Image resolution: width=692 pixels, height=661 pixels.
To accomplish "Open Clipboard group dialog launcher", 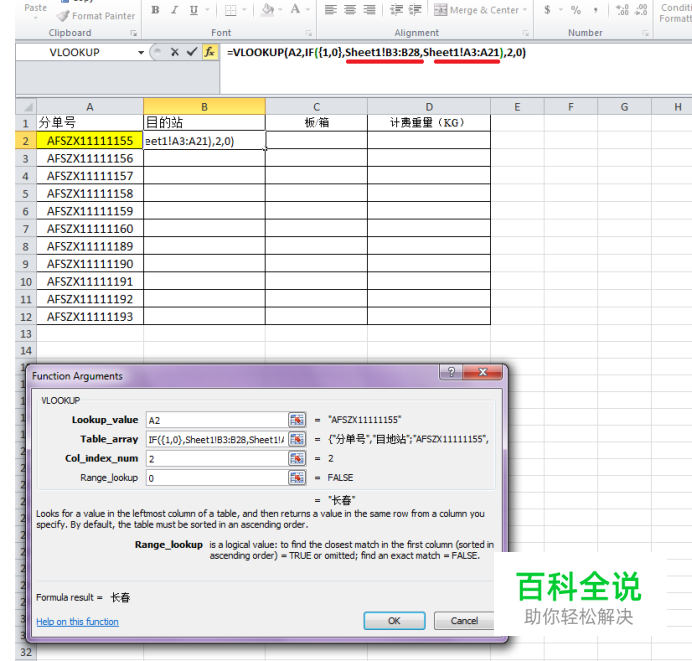I will coord(133,33).
